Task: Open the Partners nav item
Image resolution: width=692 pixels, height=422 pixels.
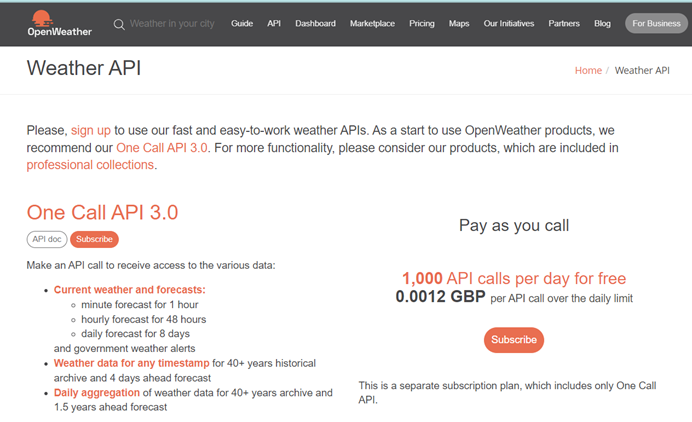Action: point(564,23)
